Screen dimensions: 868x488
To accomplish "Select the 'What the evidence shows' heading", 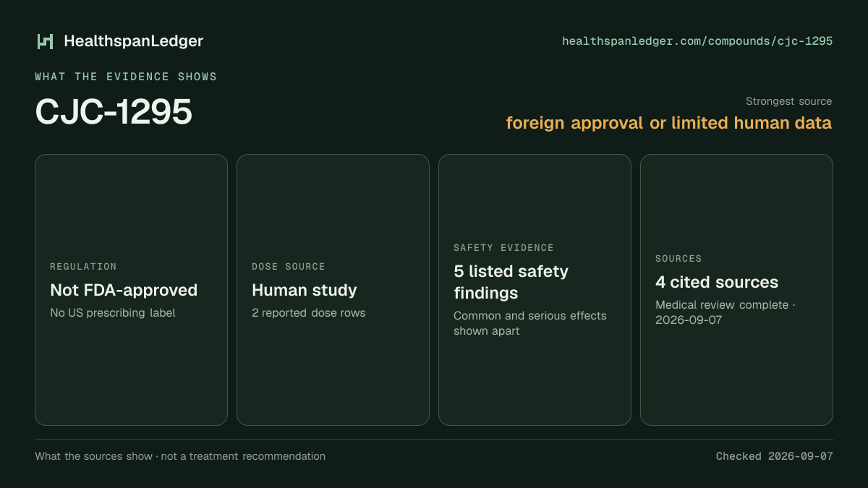I will (126, 77).
